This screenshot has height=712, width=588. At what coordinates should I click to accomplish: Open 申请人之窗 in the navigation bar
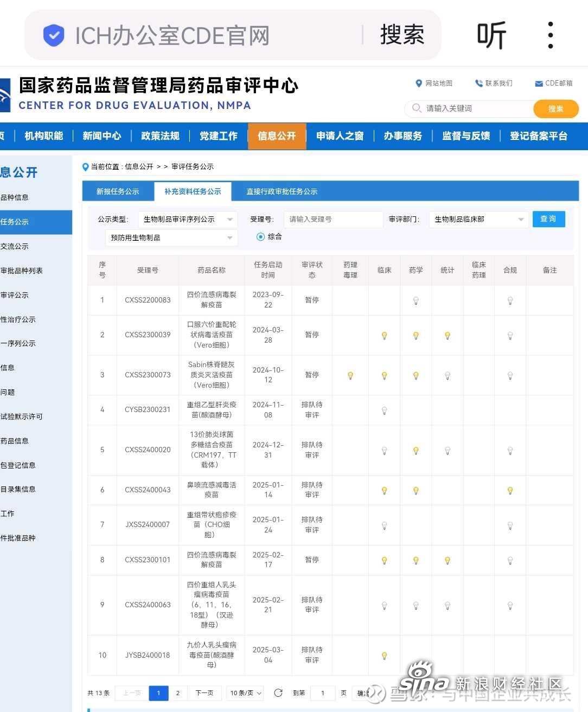pos(340,136)
